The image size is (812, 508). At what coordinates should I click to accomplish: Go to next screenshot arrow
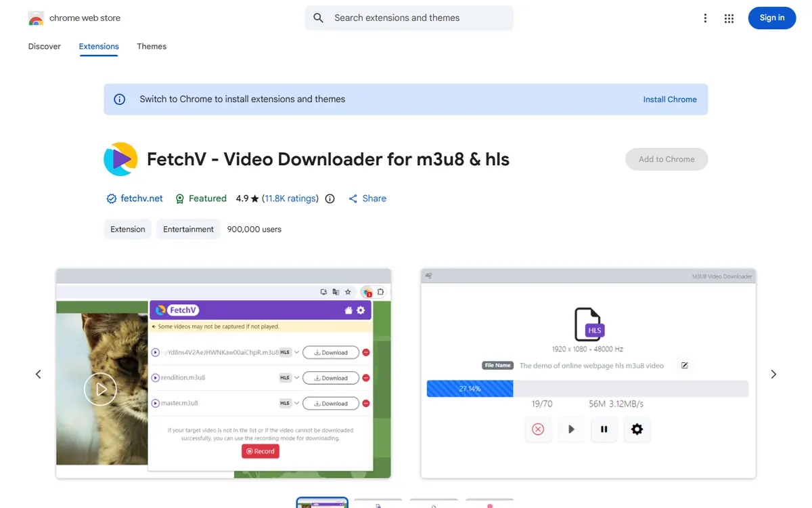[773, 374]
